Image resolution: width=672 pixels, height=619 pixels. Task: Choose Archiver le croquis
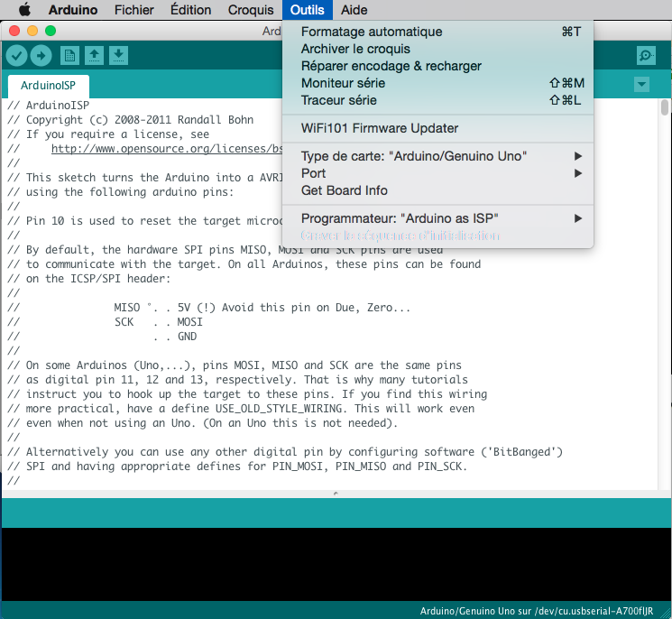click(x=437, y=49)
